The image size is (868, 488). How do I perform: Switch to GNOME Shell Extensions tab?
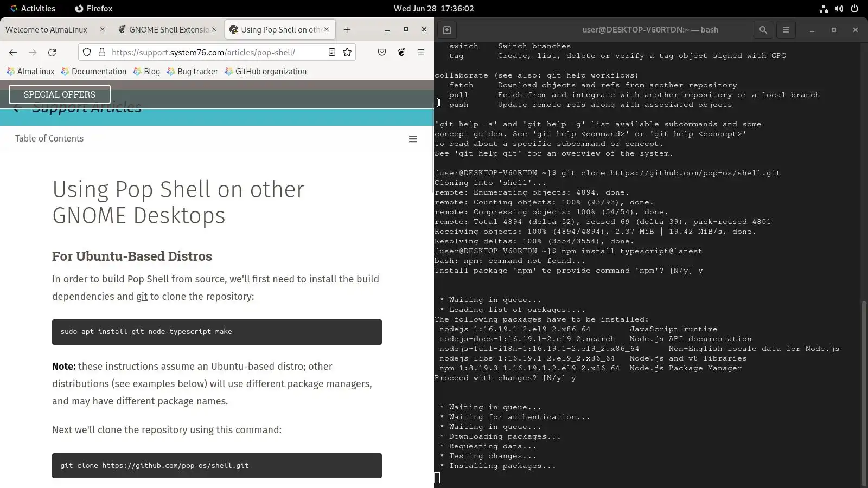coord(169,30)
